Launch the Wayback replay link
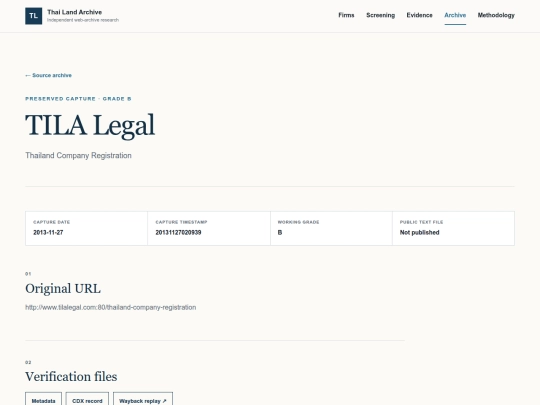The height and width of the screenshot is (405, 540). click(x=143, y=399)
